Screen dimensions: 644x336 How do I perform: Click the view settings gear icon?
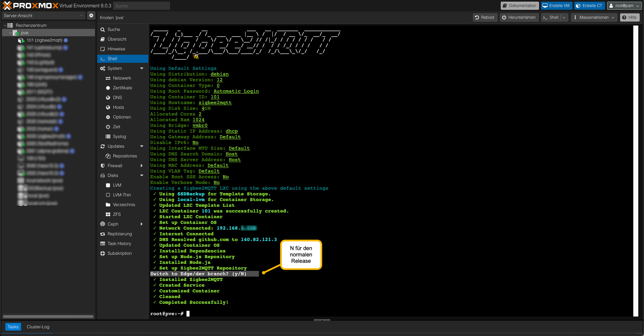tap(91, 15)
